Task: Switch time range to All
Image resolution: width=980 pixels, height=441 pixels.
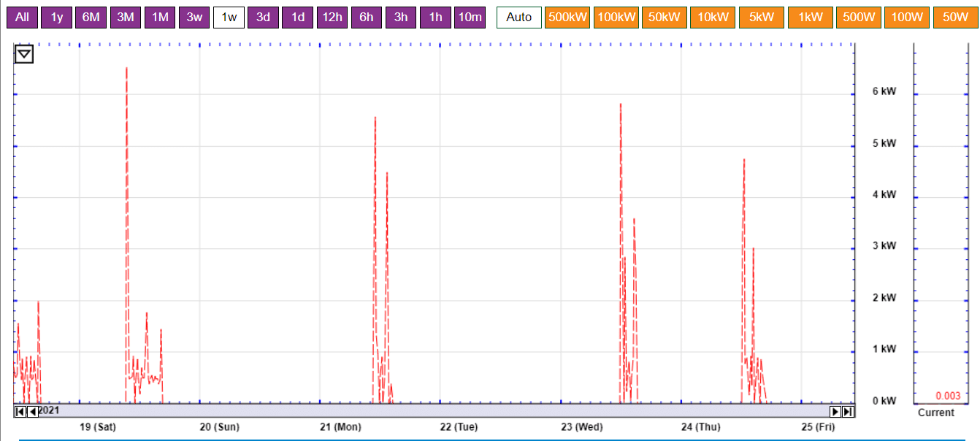Action: [x=22, y=18]
